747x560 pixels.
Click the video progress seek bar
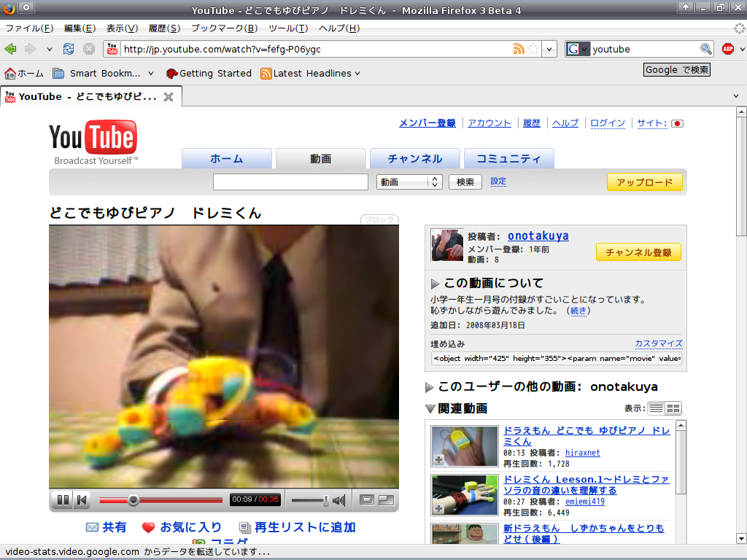tap(161, 500)
